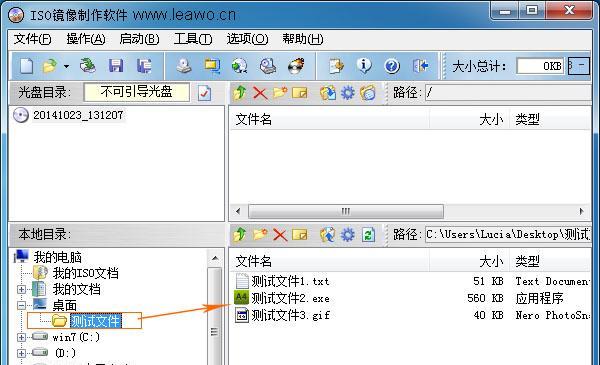Click the info icon in toolbar
This screenshot has width=600, height=365.
point(364,66)
